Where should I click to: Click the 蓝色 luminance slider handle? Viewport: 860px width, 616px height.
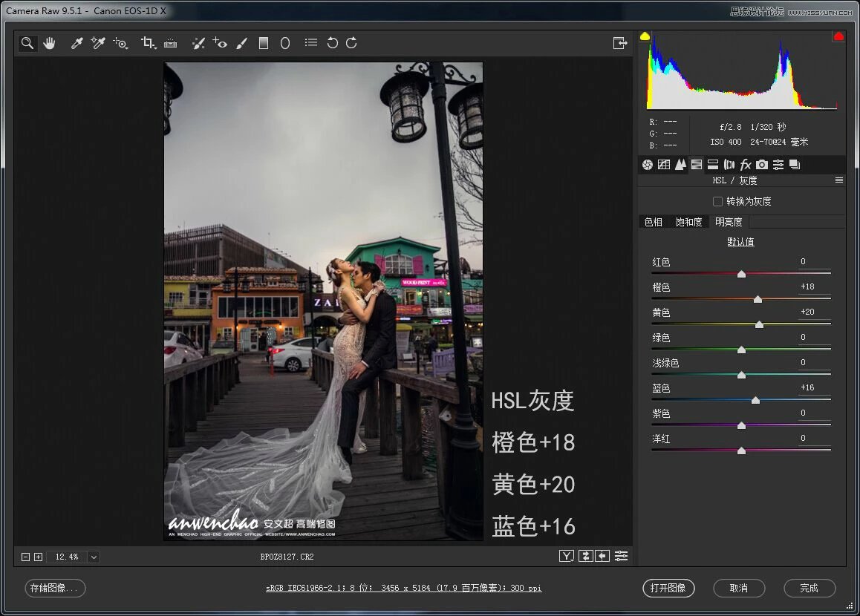click(x=755, y=400)
